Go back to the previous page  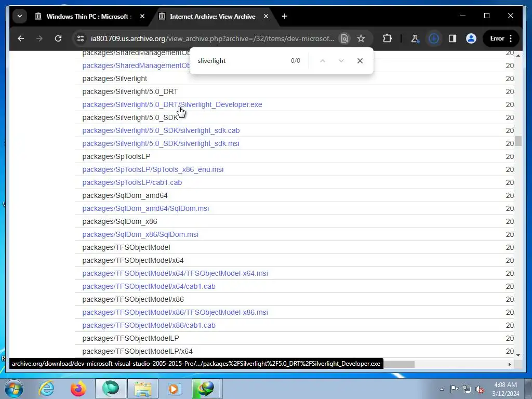click(21, 38)
